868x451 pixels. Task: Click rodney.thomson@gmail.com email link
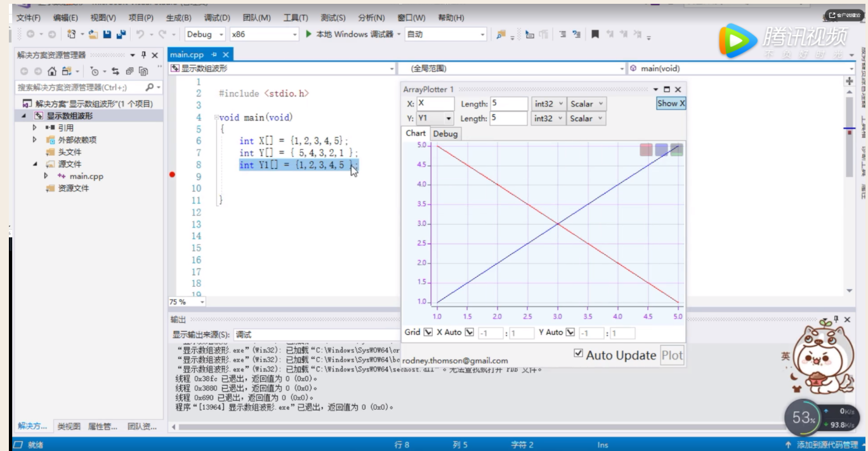point(455,360)
